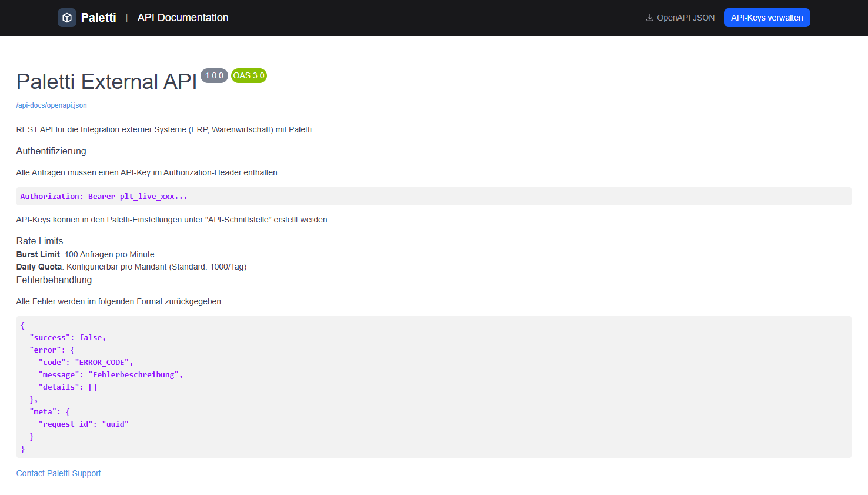Click the Authentifizierung section heading
868x495 pixels.
click(x=51, y=151)
